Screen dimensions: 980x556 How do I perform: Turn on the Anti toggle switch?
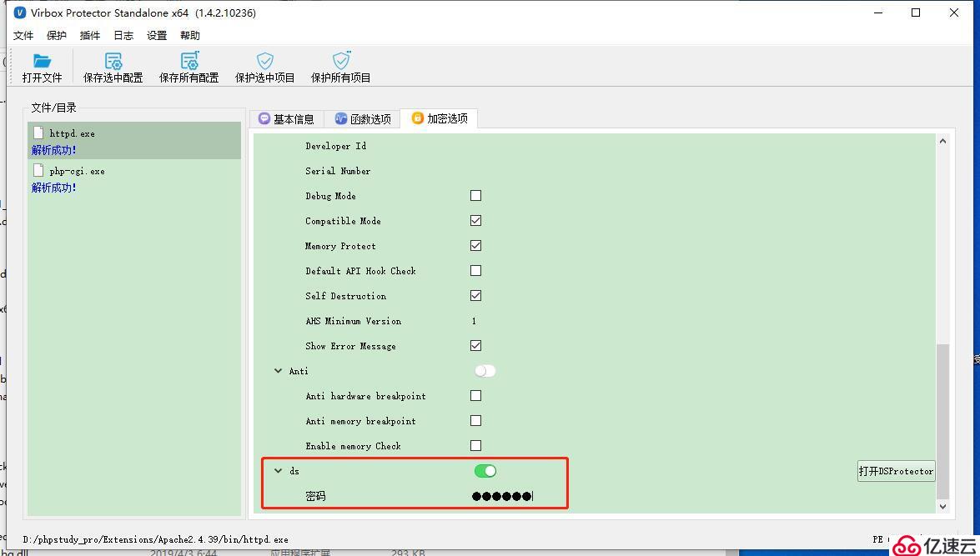click(485, 371)
